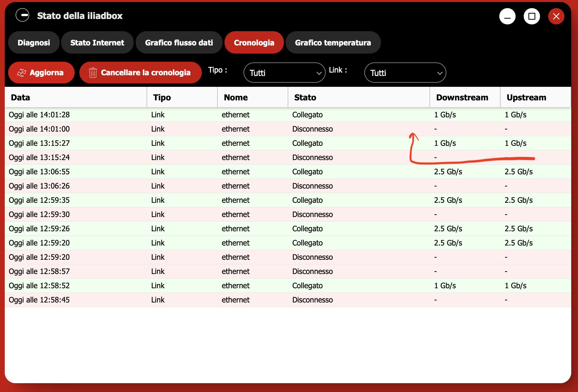
Task: Select row Oggi alle 12:59:30
Action: tap(288, 214)
